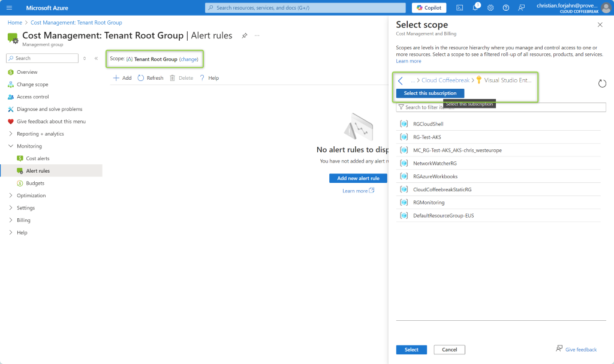The height and width of the screenshot is (364, 614).
Task: Open the Cloud Shell icon in top bar
Action: click(x=459, y=8)
